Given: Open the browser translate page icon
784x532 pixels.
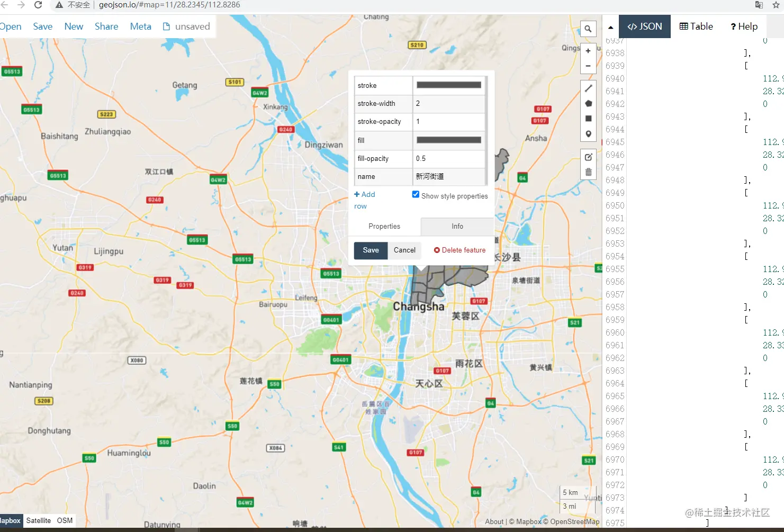Looking at the screenshot, I should [x=759, y=5].
